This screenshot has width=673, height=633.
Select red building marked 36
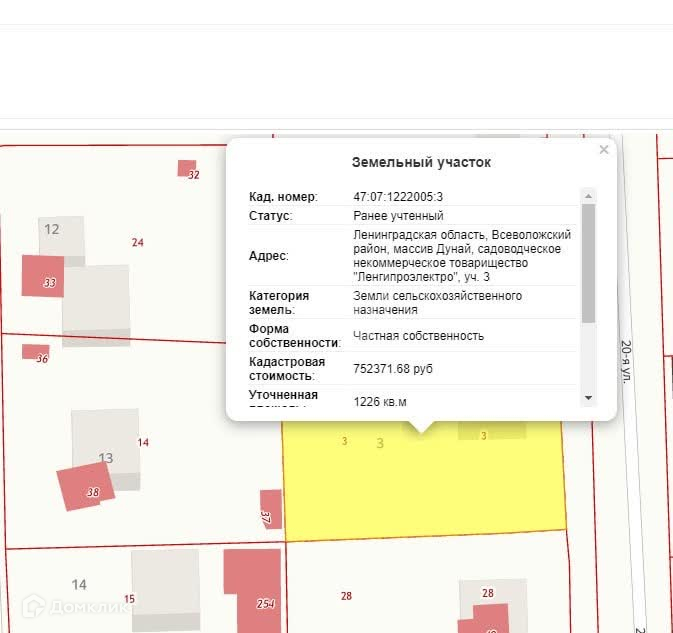[36, 352]
